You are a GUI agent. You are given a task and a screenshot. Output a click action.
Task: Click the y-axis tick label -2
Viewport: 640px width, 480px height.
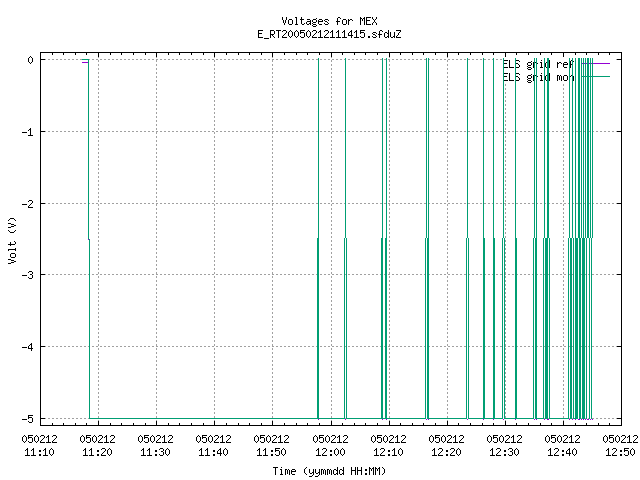[x=28, y=204]
